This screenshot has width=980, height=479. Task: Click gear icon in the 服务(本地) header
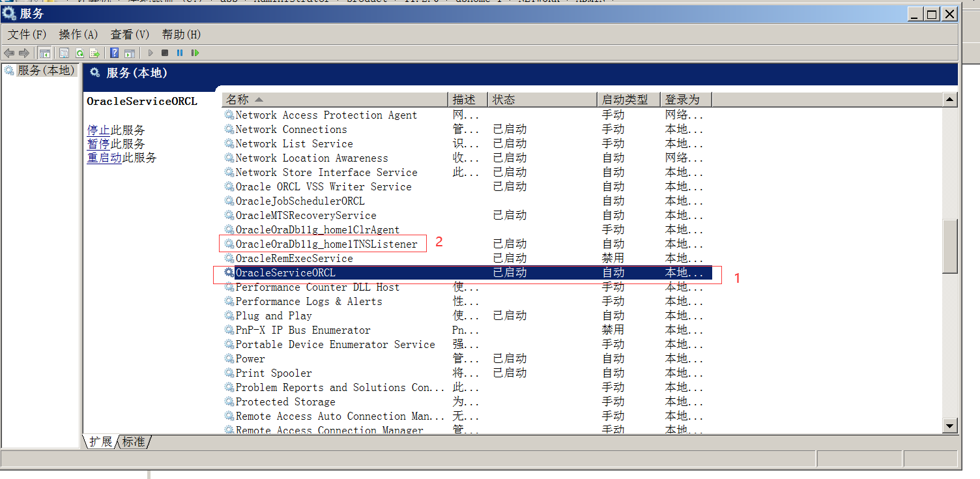95,73
